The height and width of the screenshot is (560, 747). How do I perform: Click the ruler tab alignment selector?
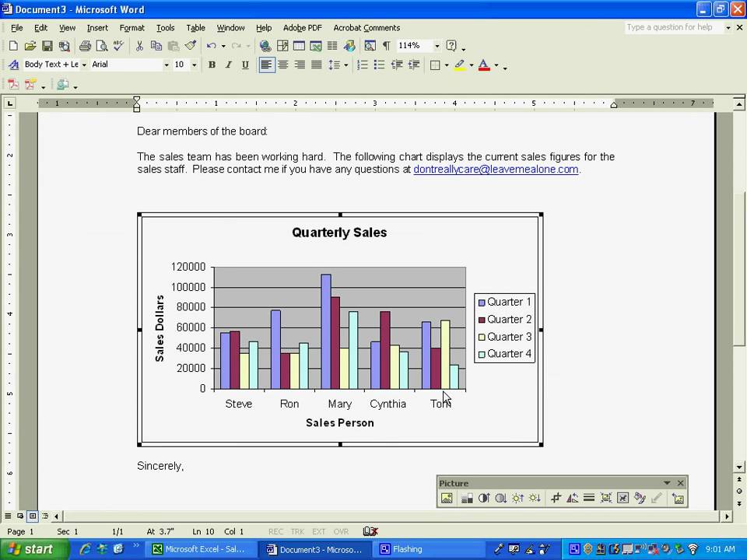9,103
